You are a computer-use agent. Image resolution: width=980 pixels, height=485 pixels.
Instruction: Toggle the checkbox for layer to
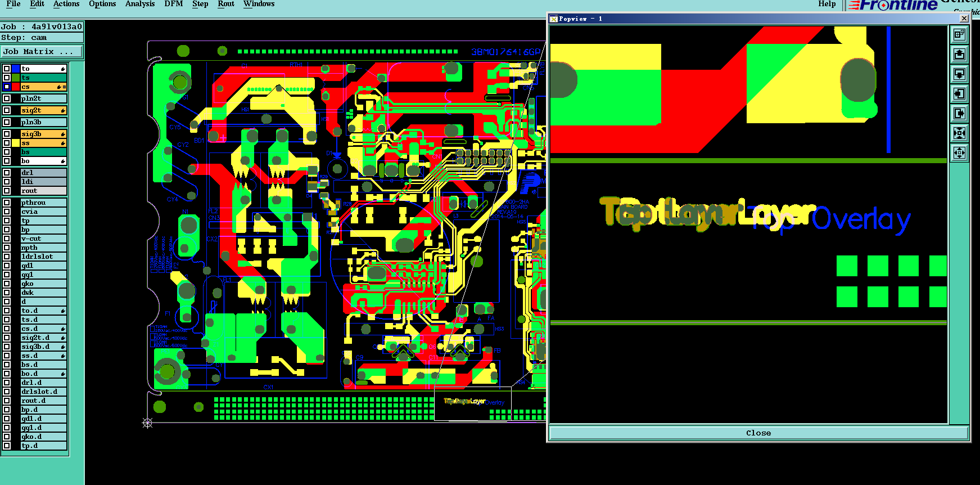click(x=7, y=69)
